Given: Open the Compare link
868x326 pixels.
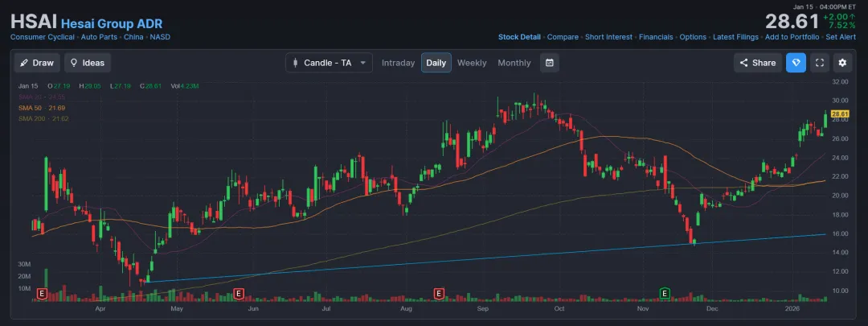Looking at the screenshot, I should [563, 37].
